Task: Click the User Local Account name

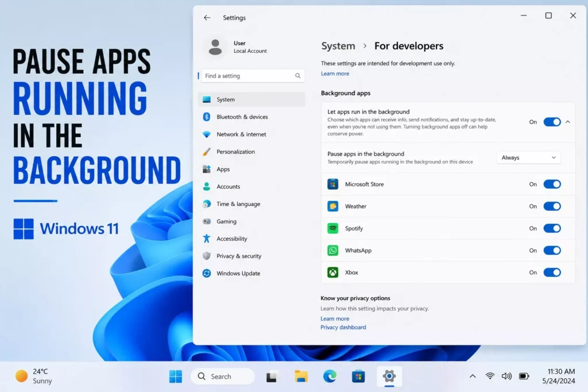Action: coord(250,47)
